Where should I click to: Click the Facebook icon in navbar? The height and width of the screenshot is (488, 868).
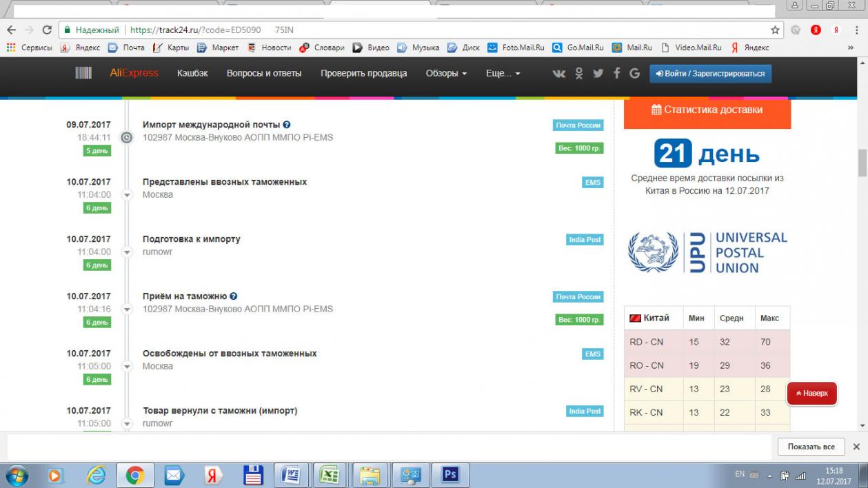tap(616, 74)
